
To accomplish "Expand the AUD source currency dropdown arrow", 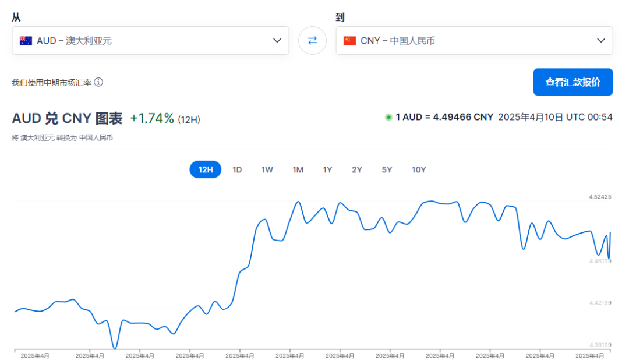I will [277, 41].
